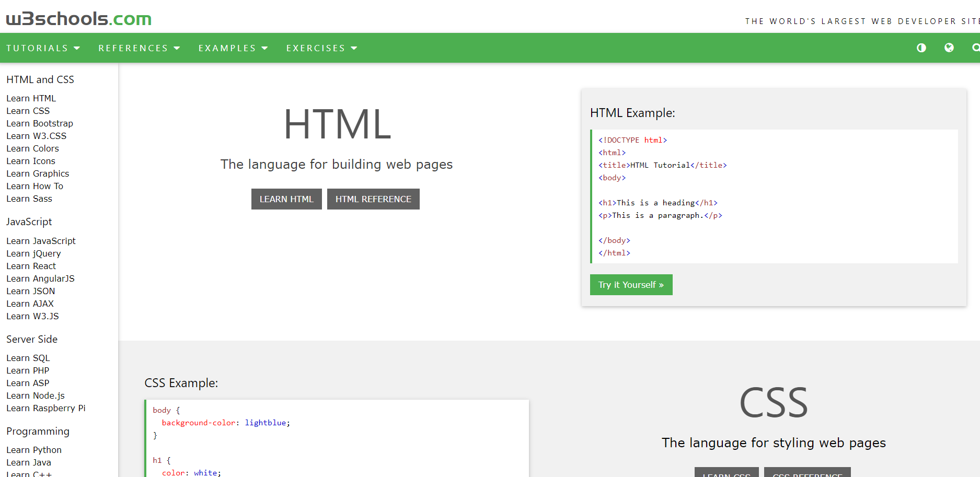
Task: Go to Learn Sass tutorial
Action: 29,199
